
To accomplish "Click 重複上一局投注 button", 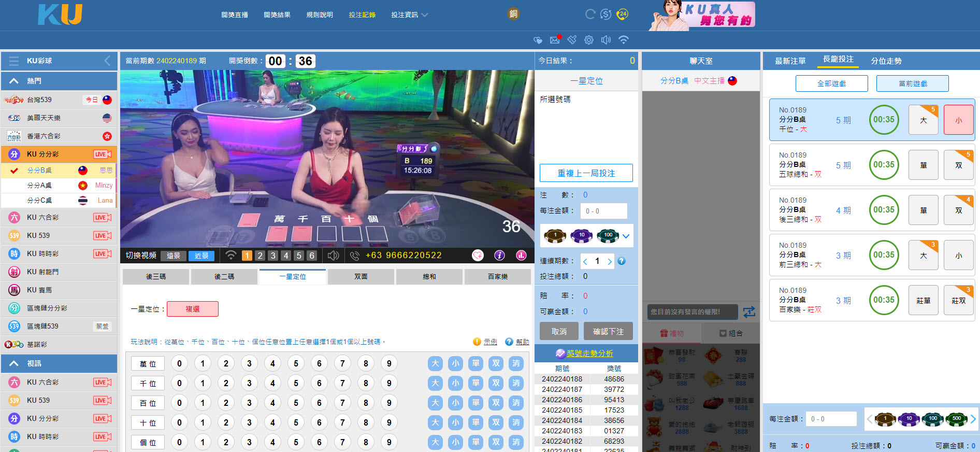I will 586,173.
